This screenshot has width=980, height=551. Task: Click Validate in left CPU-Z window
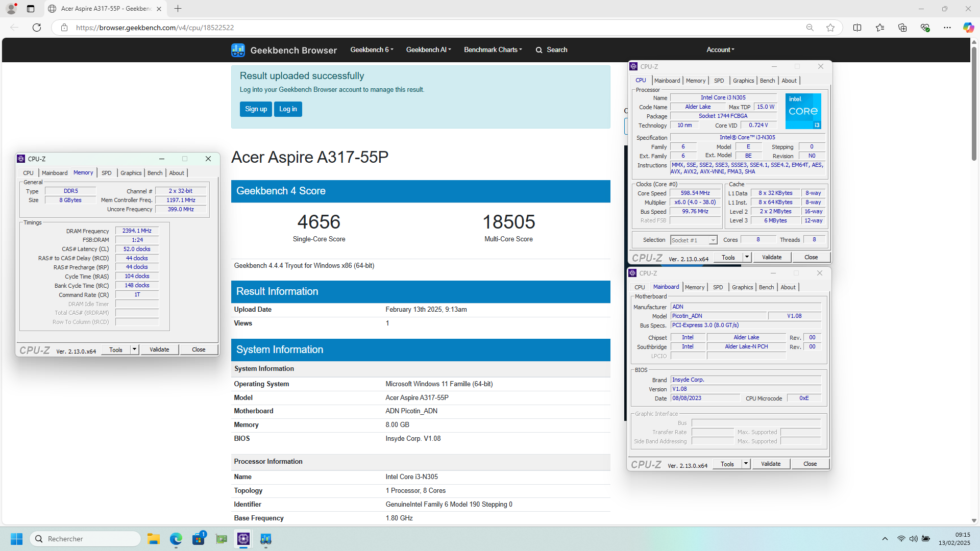pyautogui.click(x=159, y=349)
